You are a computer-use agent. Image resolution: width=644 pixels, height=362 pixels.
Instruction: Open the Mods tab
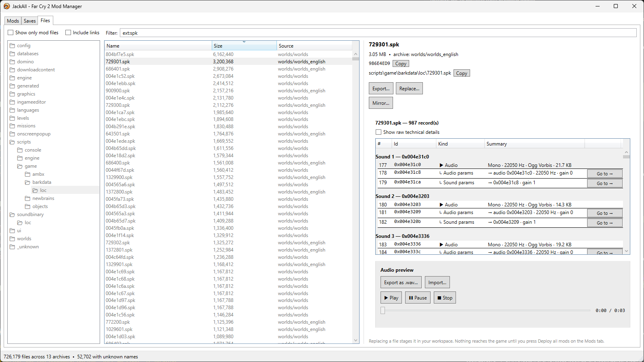[x=13, y=21]
